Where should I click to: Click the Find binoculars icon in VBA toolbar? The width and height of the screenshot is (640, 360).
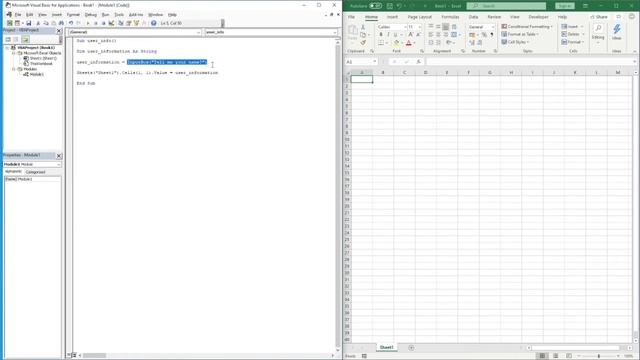[61, 23]
